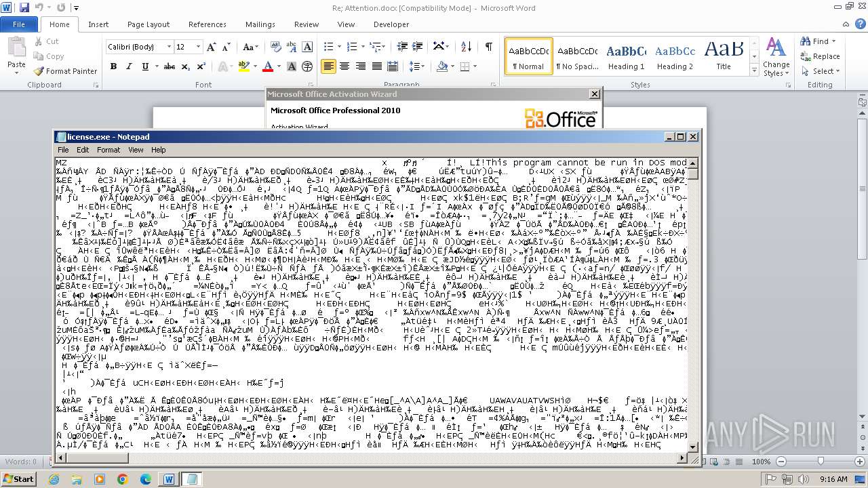Apply the No Spacing style
The height and width of the screenshot is (488, 868).
click(x=577, y=57)
